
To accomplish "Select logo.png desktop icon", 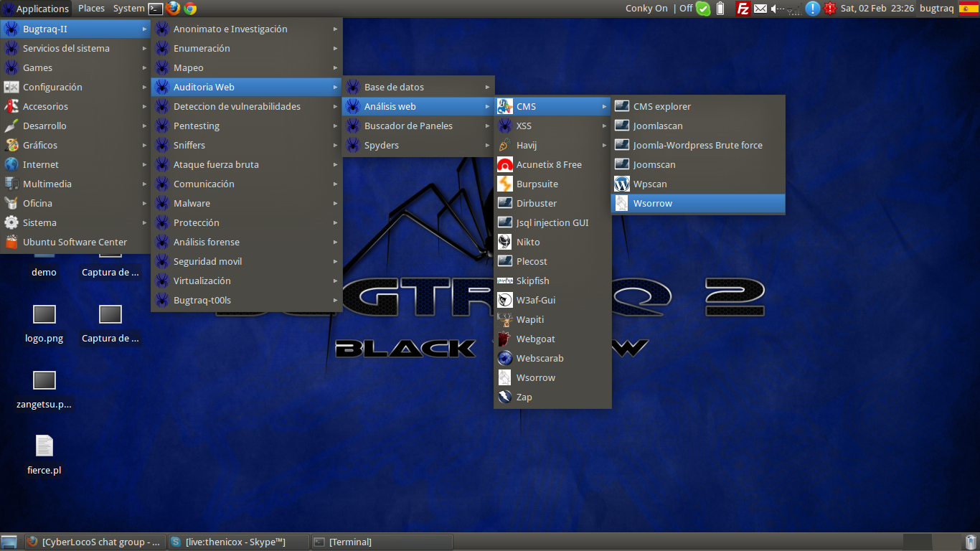I will 44,323.
